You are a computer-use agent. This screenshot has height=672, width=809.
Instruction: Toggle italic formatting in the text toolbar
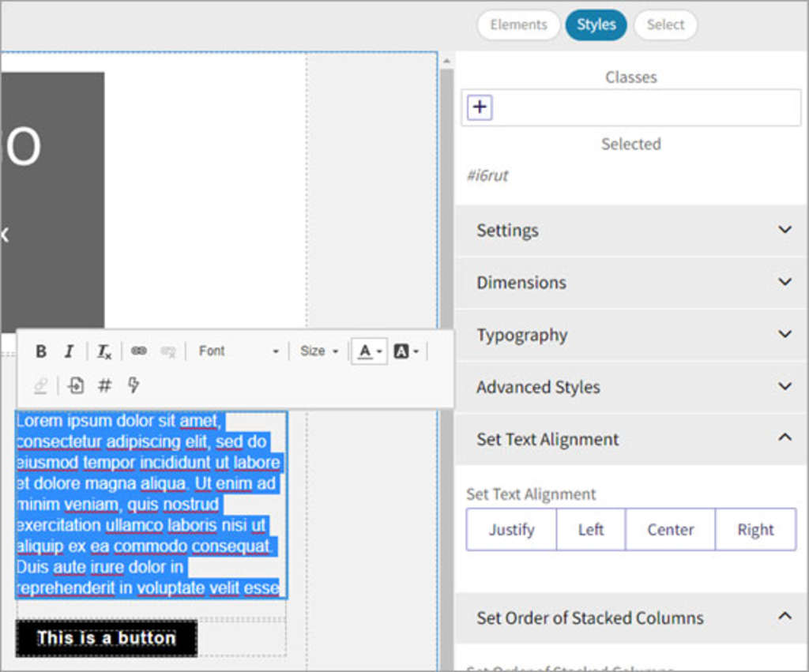[69, 351]
